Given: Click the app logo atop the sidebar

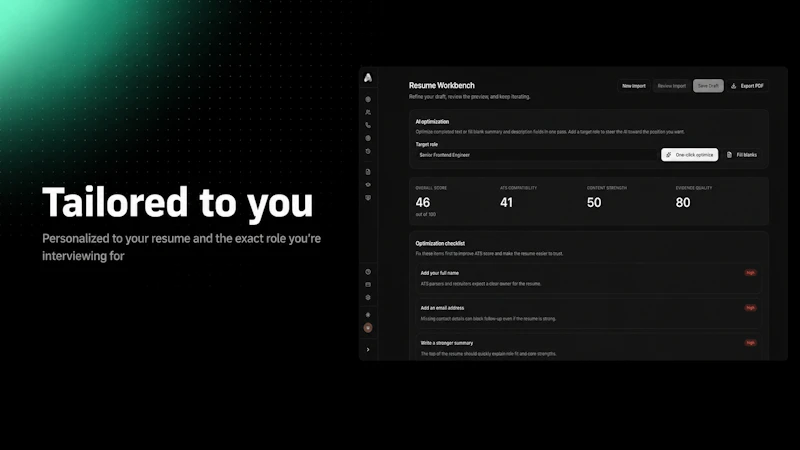Looking at the screenshot, I should point(368,78).
